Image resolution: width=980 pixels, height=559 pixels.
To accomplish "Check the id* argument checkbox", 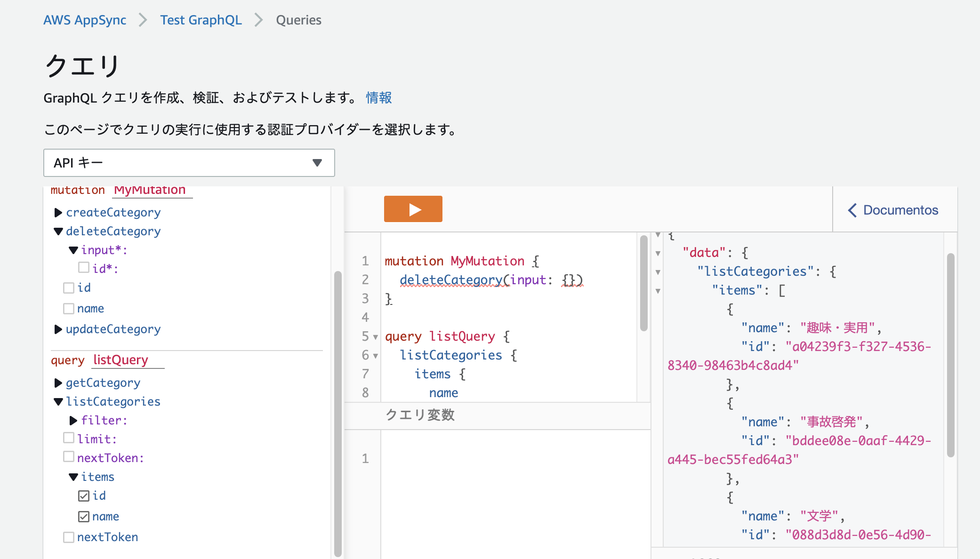I will click(84, 268).
